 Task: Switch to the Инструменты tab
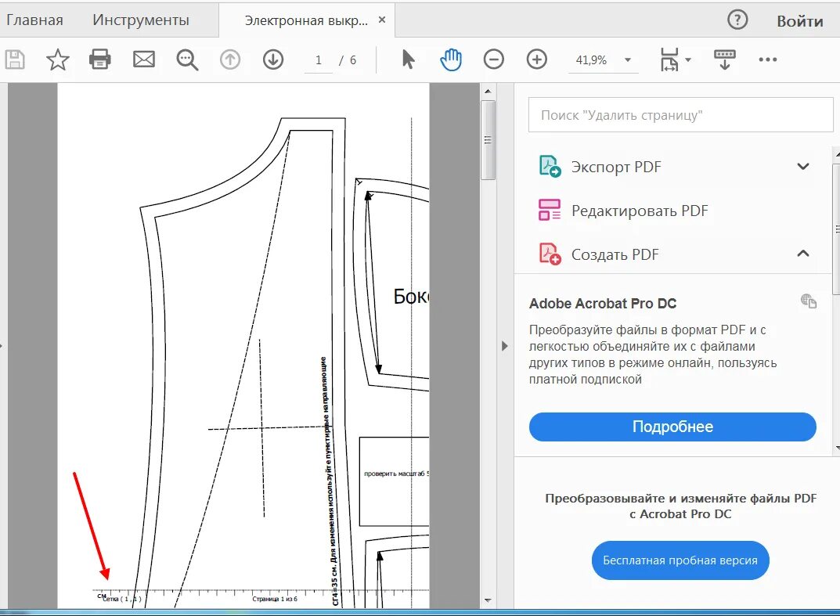(141, 20)
